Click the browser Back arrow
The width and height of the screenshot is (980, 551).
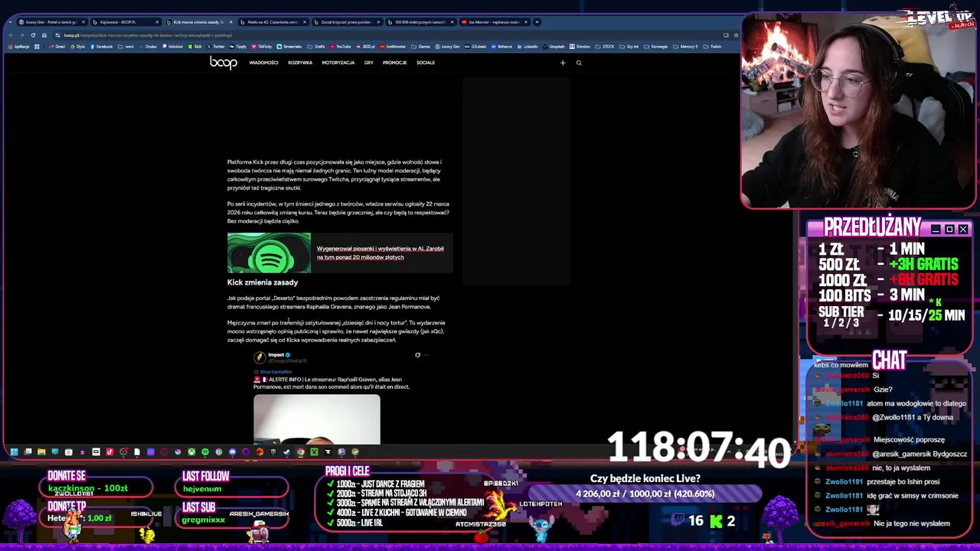click(x=11, y=35)
